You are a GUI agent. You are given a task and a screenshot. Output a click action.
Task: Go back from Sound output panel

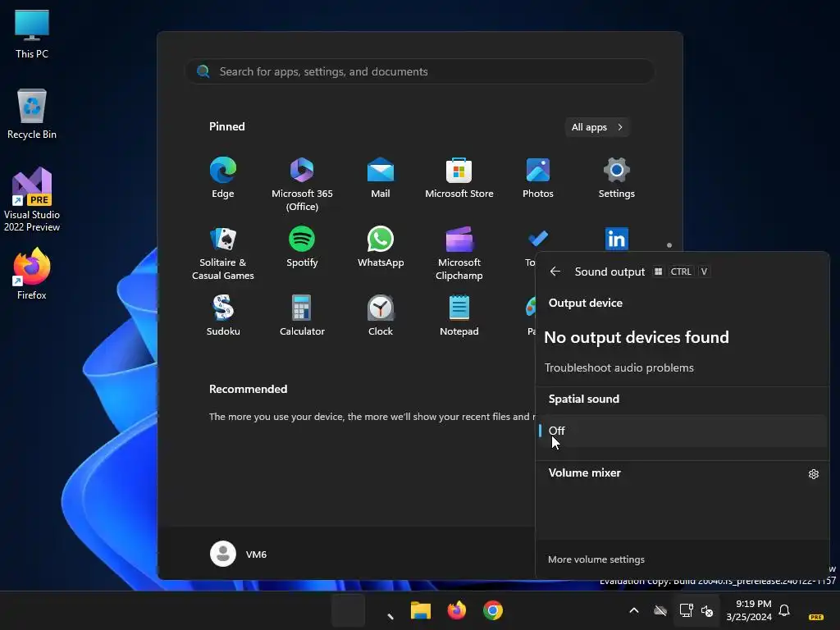(555, 272)
